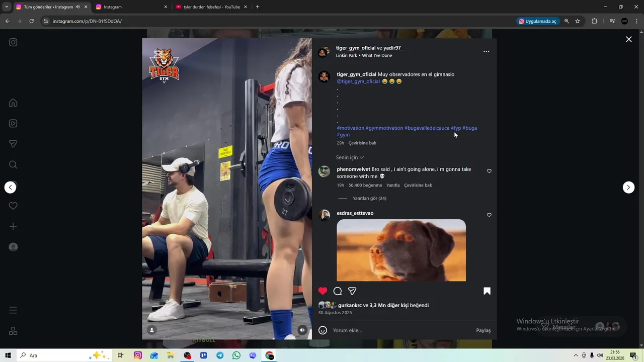Click 'Uygulamada aç' button in address bar
The width and height of the screenshot is (644, 362).
point(537,21)
